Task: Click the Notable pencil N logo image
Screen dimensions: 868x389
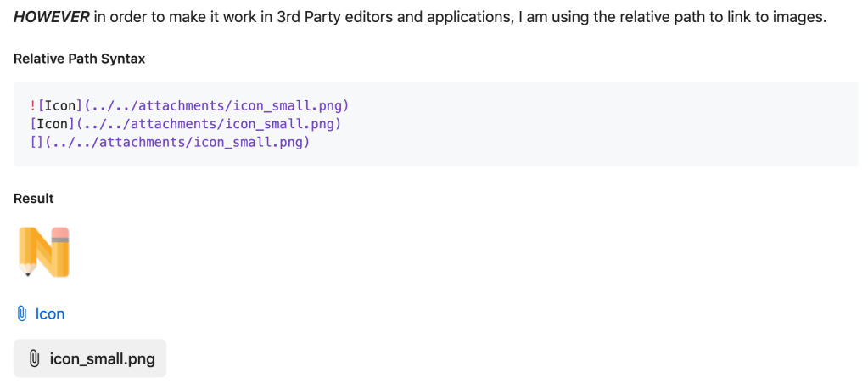Action: click(43, 252)
